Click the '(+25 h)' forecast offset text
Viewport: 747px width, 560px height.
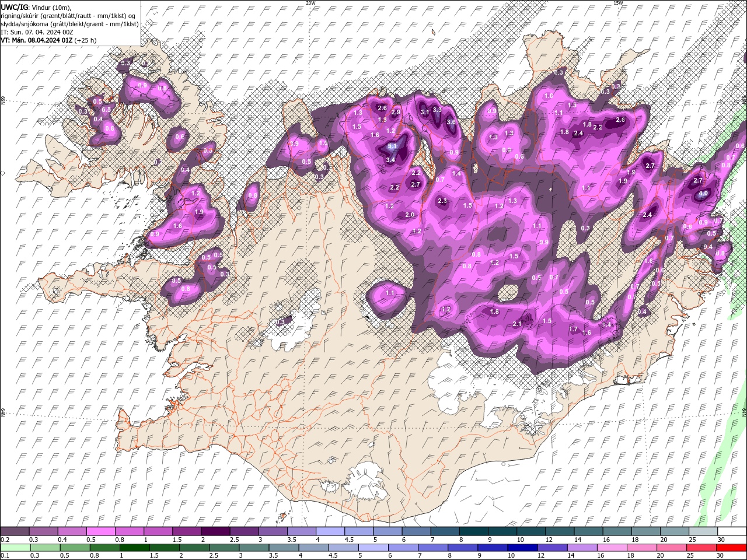pyautogui.click(x=86, y=40)
